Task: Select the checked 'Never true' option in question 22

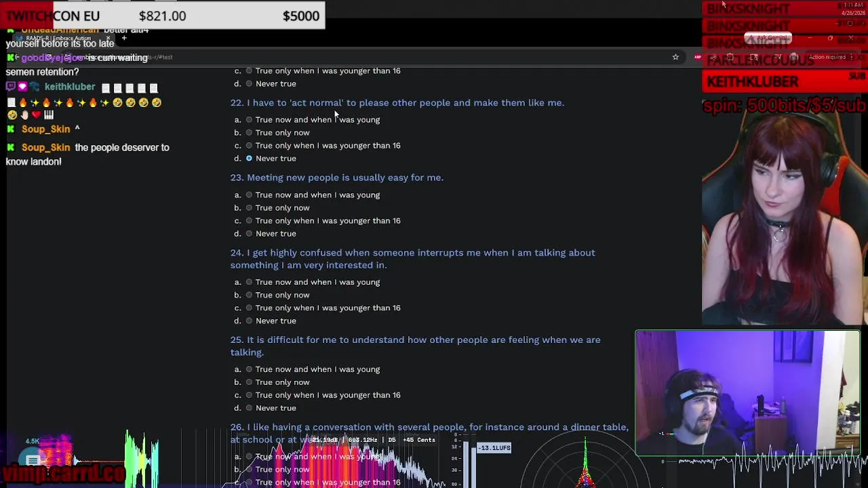Action: click(x=249, y=159)
